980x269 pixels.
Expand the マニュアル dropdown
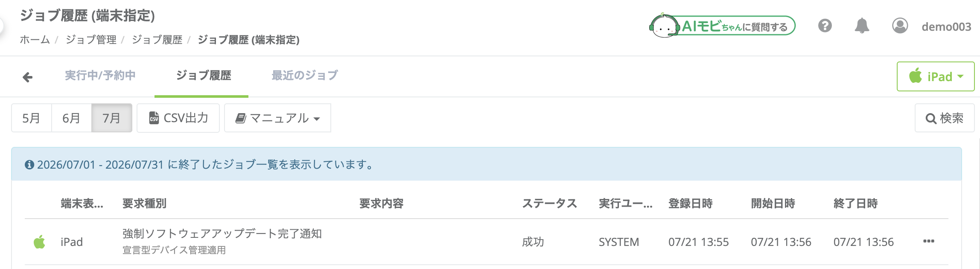coord(277,118)
